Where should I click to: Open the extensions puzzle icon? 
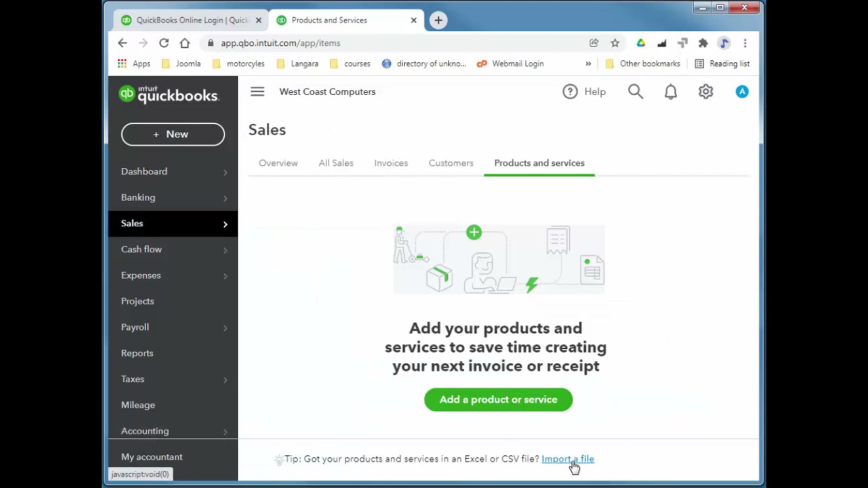(703, 43)
